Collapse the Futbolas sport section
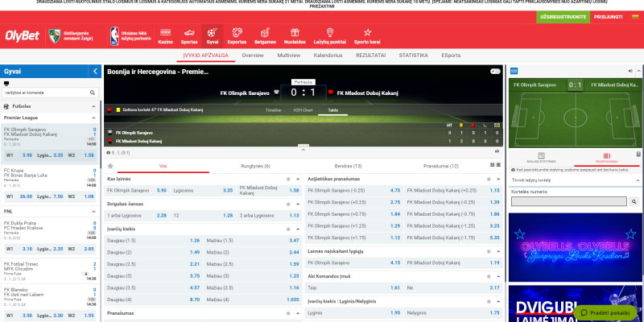The image size is (644, 322). tap(93, 106)
